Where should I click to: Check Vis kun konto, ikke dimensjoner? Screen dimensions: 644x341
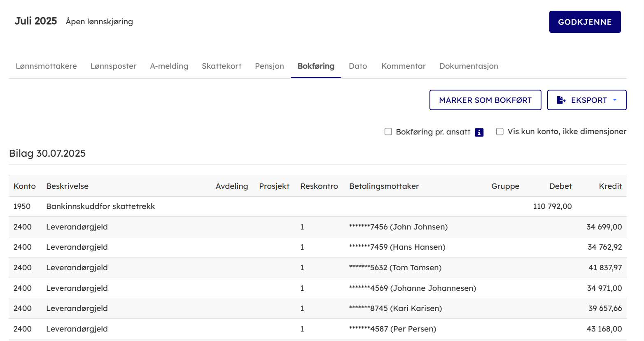point(499,132)
